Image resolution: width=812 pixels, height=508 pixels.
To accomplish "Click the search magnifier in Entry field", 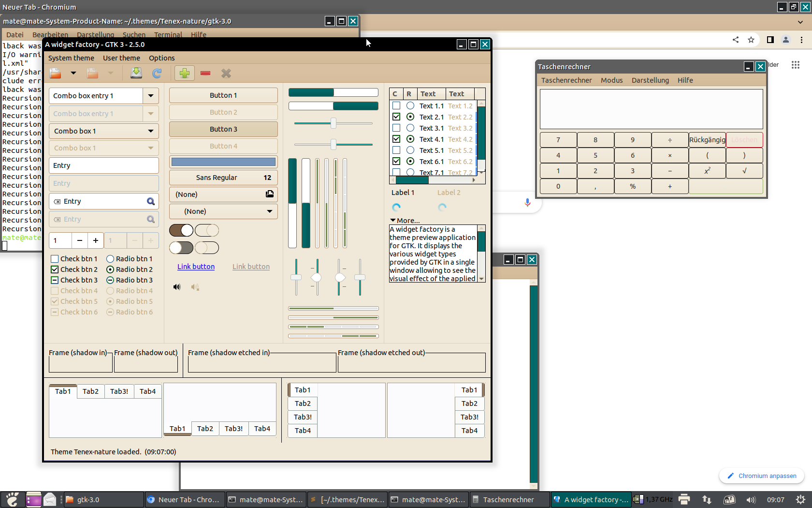I will (x=151, y=202).
